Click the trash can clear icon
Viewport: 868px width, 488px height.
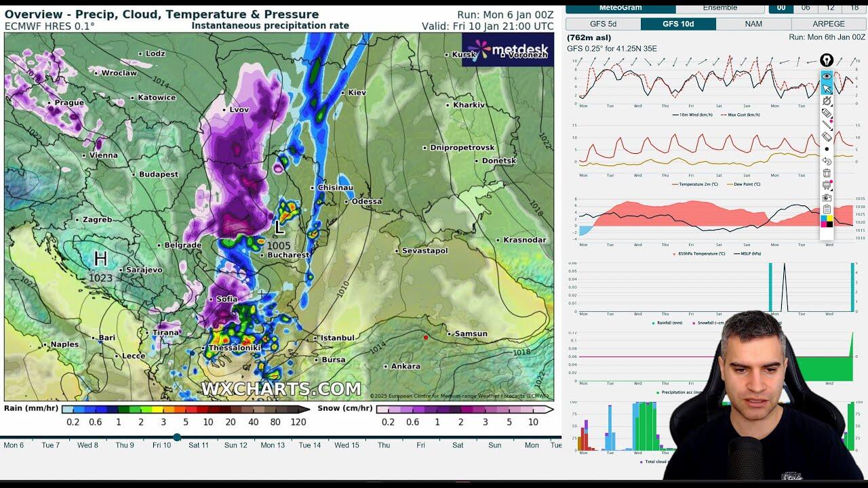pyautogui.click(x=827, y=173)
